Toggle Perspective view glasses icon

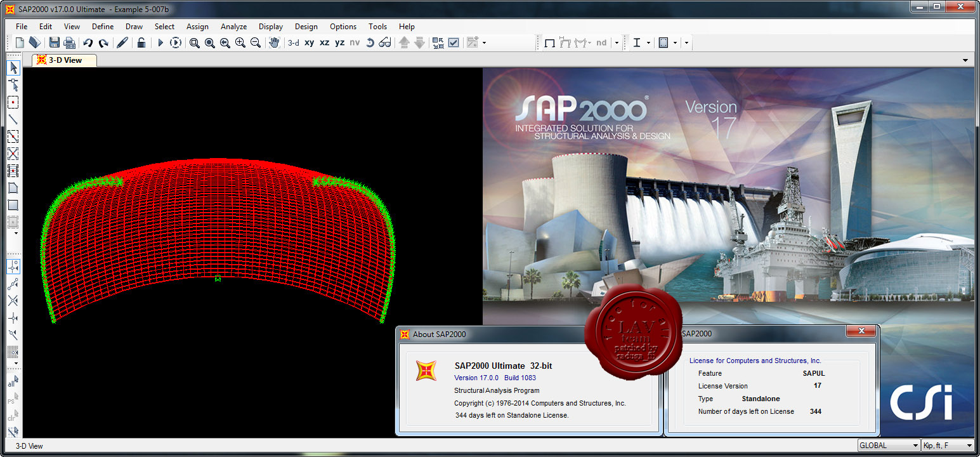pyautogui.click(x=385, y=43)
